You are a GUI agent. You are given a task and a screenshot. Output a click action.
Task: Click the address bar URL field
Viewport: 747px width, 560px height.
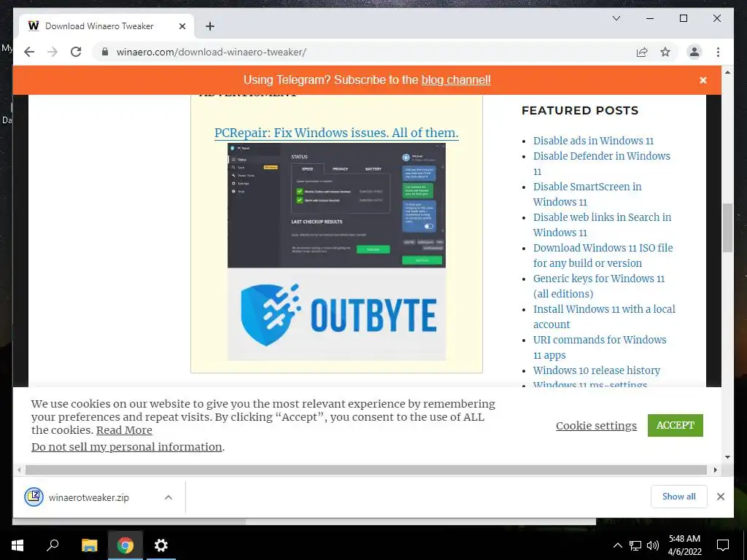pyautogui.click(x=367, y=52)
